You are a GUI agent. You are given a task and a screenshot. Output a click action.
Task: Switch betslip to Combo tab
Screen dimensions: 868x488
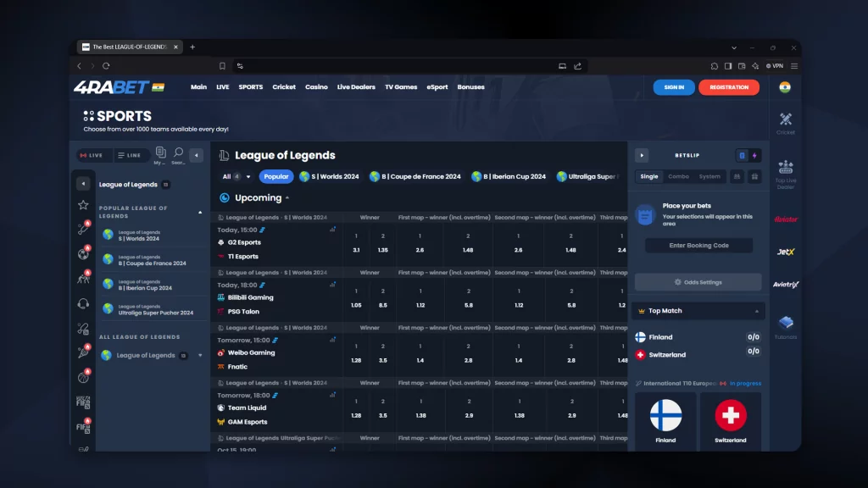[678, 176]
